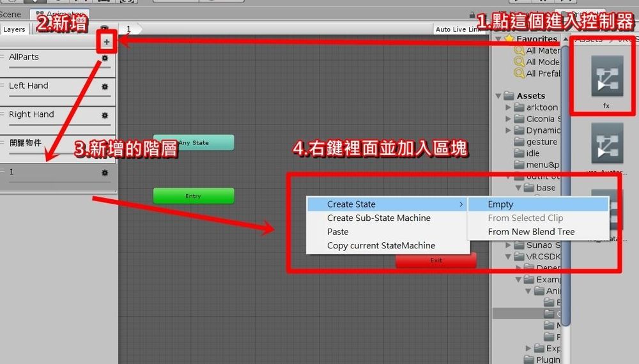
Task: Expand the Ciconia folder arrow
Action: 508,119
